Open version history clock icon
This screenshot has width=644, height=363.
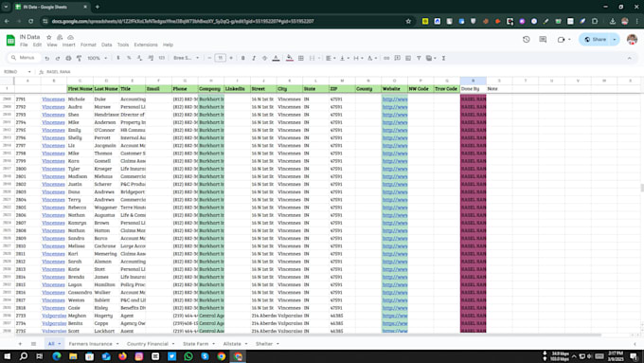pyautogui.click(x=527, y=40)
